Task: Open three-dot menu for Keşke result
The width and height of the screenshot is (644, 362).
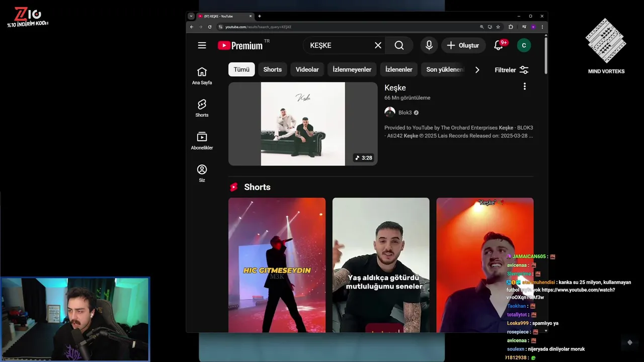Action: click(524, 86)
